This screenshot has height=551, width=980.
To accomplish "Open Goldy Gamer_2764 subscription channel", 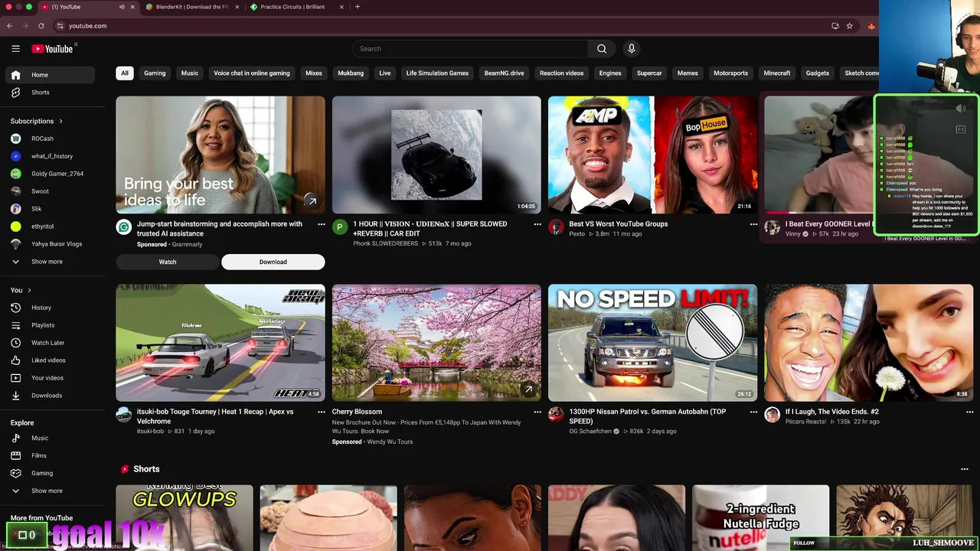I will [51, 174].
